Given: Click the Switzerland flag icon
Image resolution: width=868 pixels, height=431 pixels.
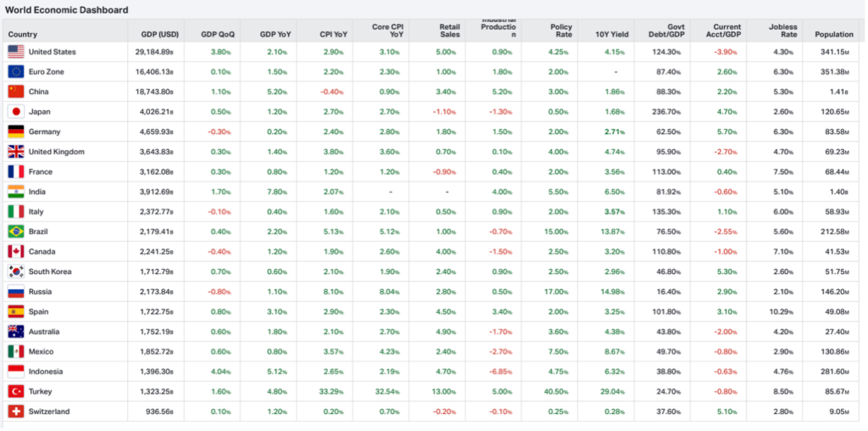Looking at the screenshot, I should point(16,411).
